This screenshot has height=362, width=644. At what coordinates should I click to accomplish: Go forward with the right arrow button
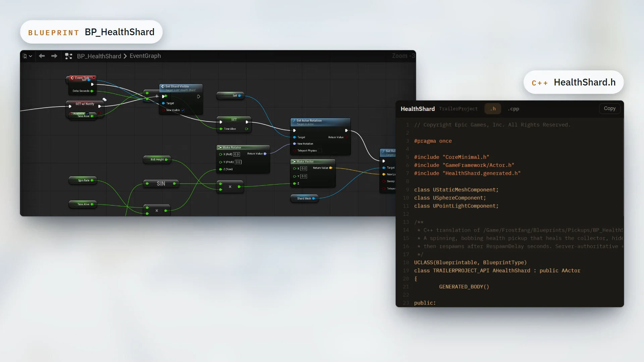(54, 56)
